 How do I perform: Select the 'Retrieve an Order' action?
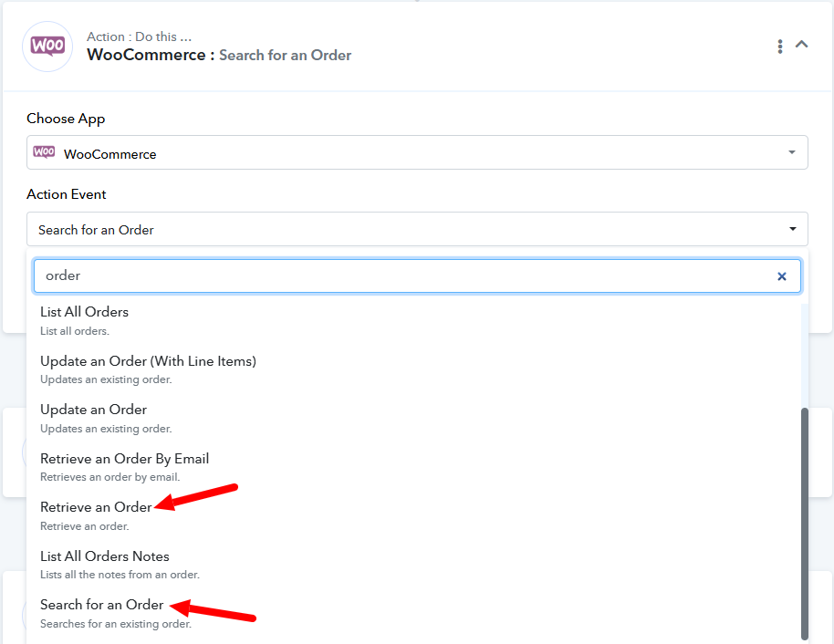(x=96, y=507)
